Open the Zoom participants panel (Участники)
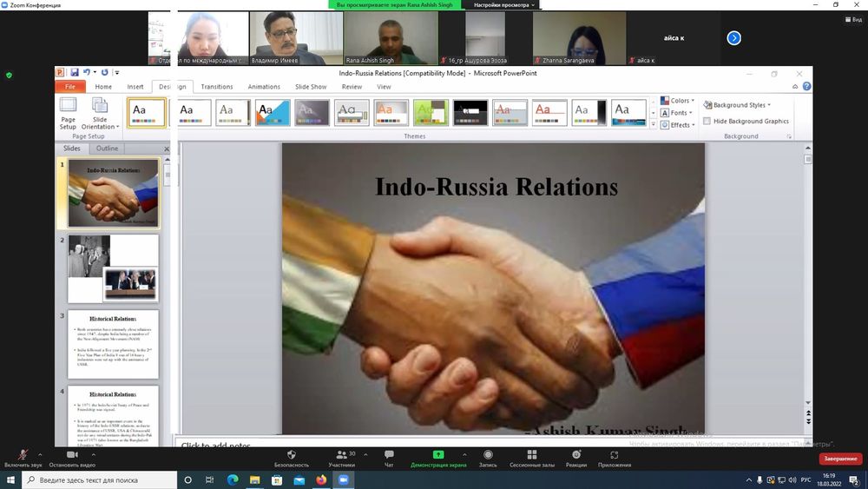This screenshot has height=489, width=868. [342, 458]
